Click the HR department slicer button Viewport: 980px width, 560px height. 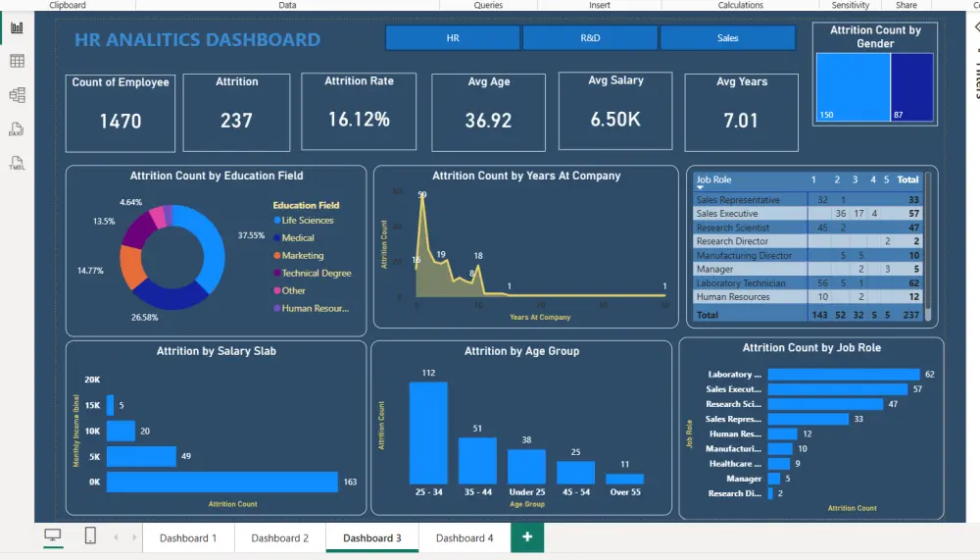[453, 38]
